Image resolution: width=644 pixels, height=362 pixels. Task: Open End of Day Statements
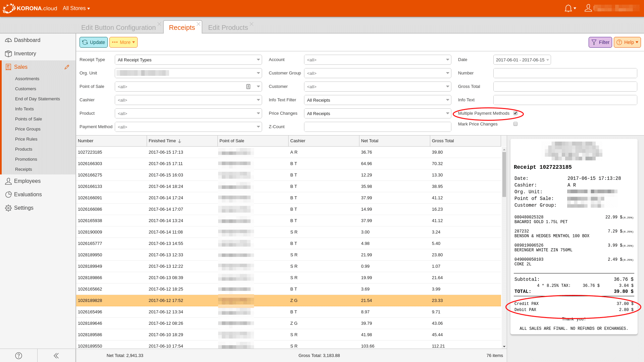pyautogui.click(x=38, y=99)
